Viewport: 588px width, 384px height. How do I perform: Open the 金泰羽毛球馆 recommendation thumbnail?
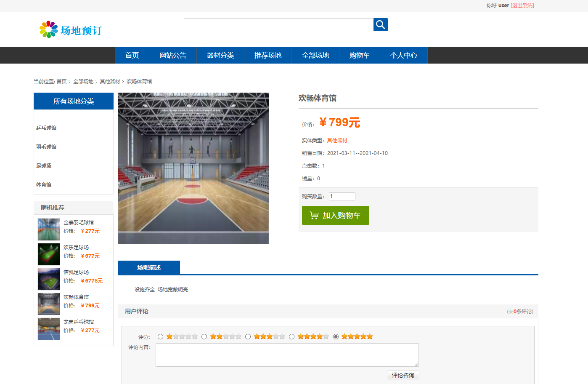tap(48, 229)
